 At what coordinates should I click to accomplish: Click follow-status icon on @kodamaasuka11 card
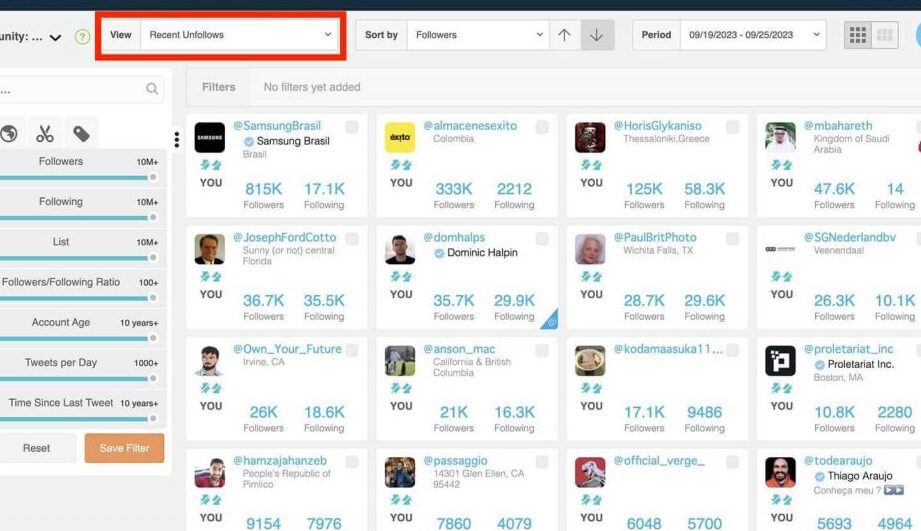click(x=591, y=388)
